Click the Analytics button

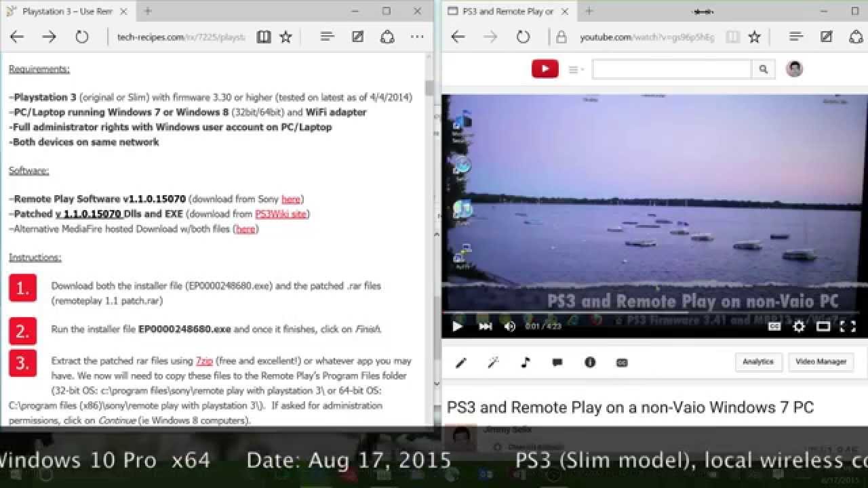tap(758, 362)
